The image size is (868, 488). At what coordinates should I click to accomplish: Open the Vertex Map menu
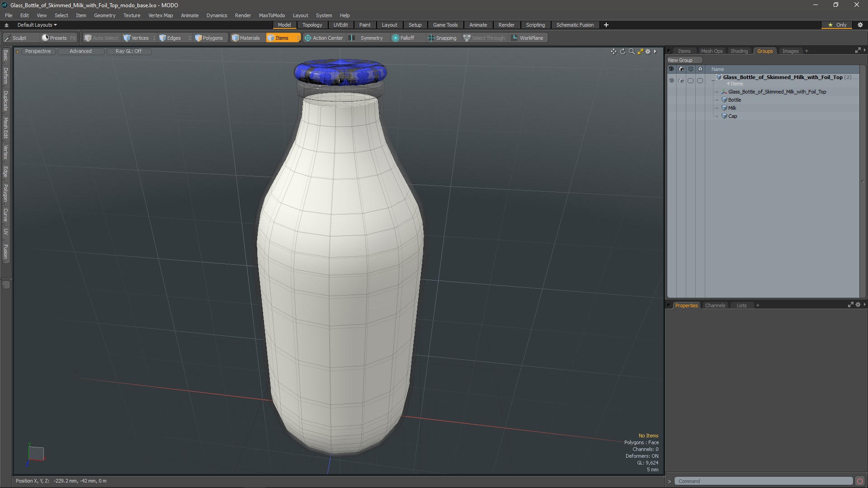coord(160,15)
